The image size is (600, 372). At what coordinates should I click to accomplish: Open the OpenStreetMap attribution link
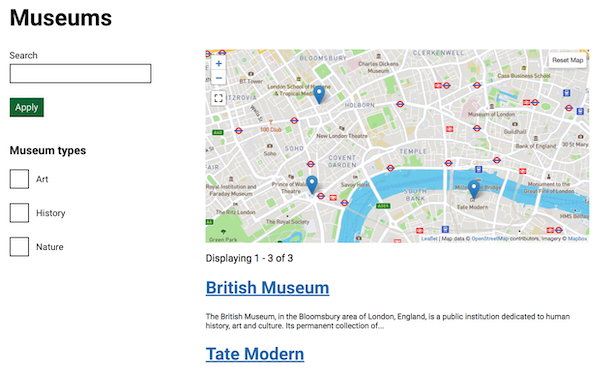[x=490, y=238]
